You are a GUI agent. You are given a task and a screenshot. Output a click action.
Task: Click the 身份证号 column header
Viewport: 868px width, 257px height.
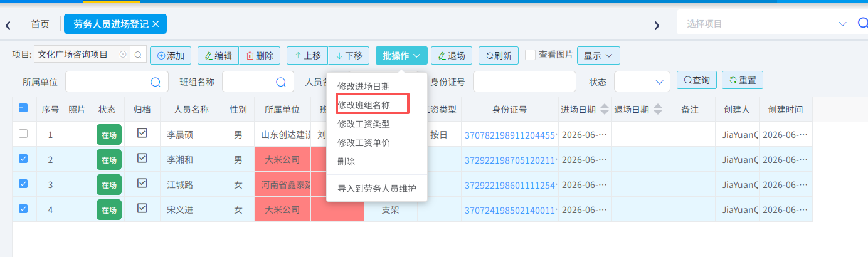(x=509, y=110)
